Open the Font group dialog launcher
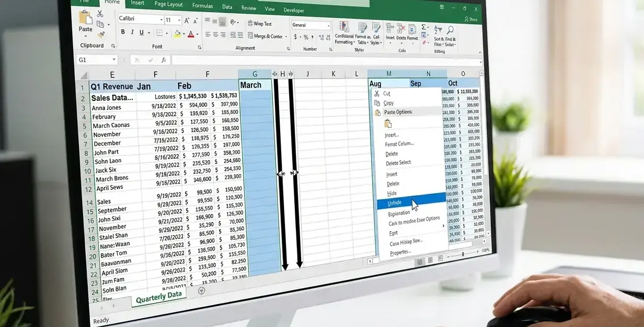 pyautogui.click(x=200, y=47)
